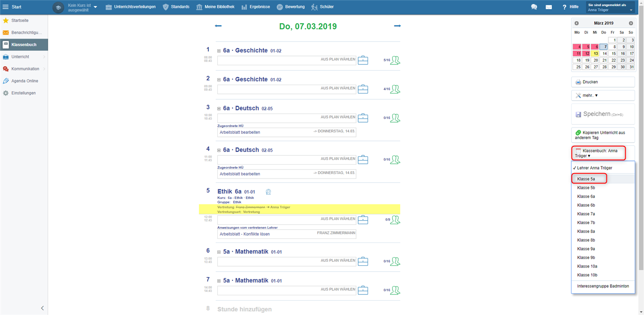Open attendance icon showing 5/16 for lesson 1
The height and width of the screenshot is (315, 644).
coord(395,60)
